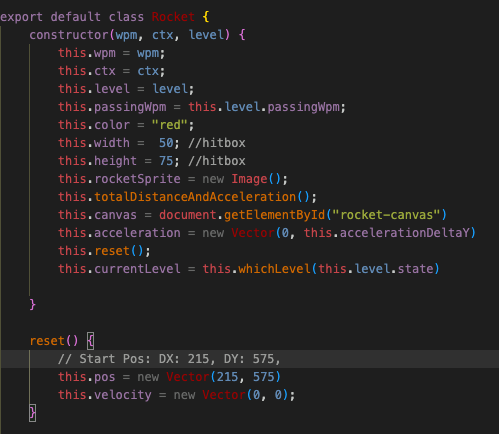Click the "red" string literal
The image size is (499, 434).
click(x=170, y=125)
